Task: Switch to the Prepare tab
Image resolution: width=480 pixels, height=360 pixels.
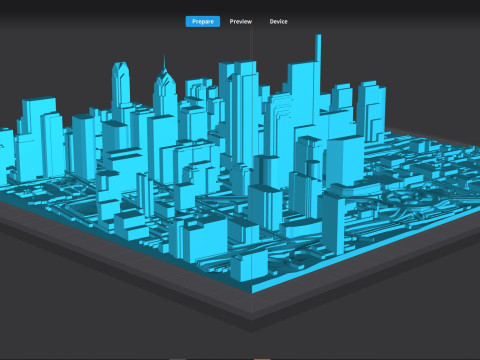Action: tap(203, 21)
